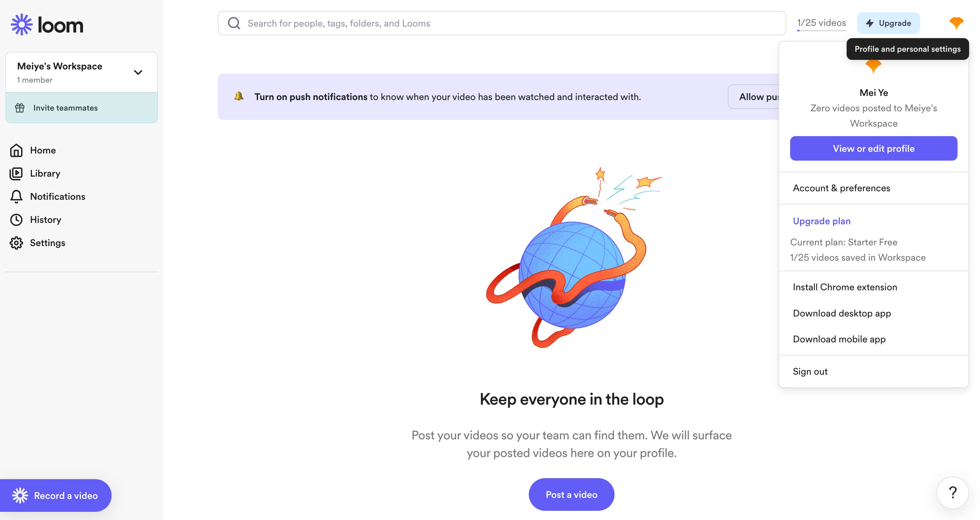Click Upgrade plan link
The image size is (980, 520).
[x=821, y=221]
